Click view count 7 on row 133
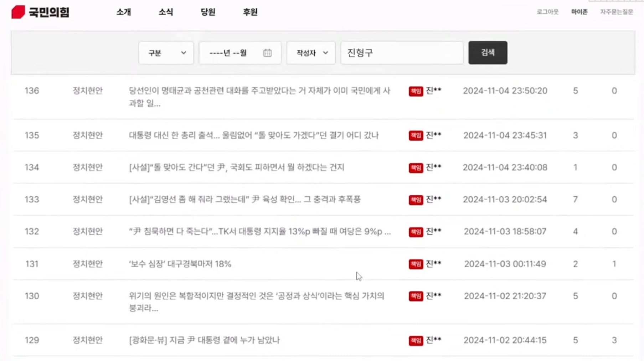This screenshot has width=644, height=361. 575,200
